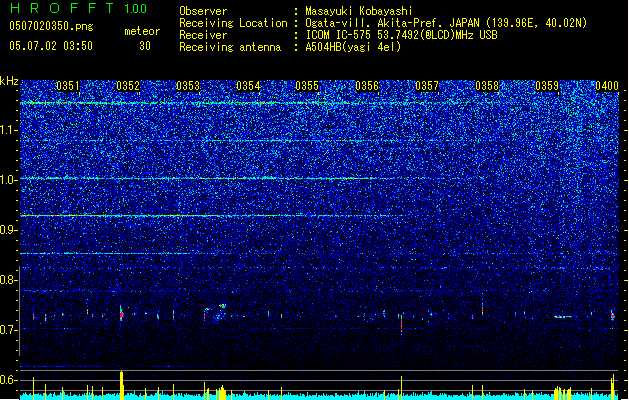Click the 0352 time marker

coord(128,86)
